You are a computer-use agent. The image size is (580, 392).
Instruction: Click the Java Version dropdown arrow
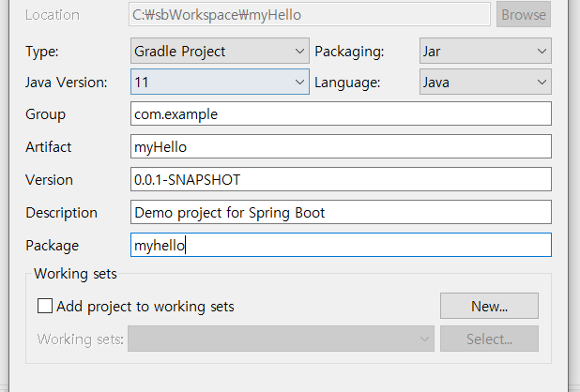tap(299, 83)
